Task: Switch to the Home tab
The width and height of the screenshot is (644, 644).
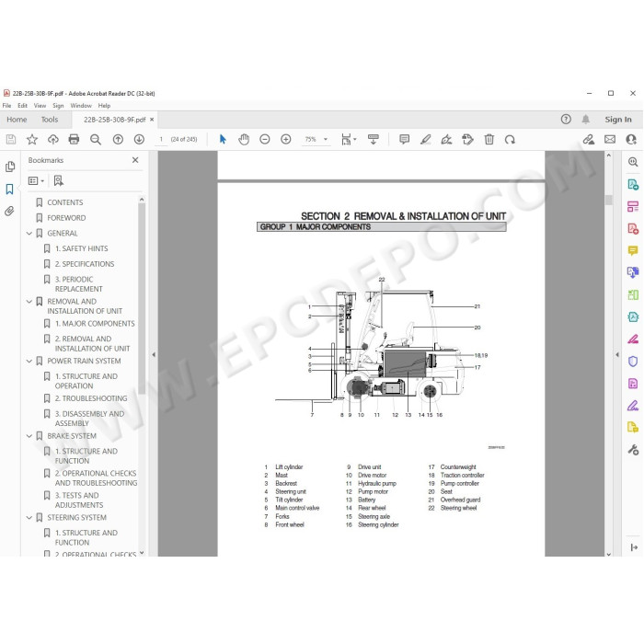Action: (17, 120)
